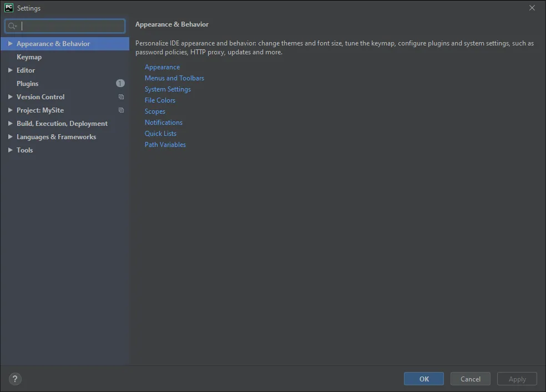The height and width of the screenshot is (392, 546).
Task: Expand the Languages & Frameworks node
Action: [10, 137]
